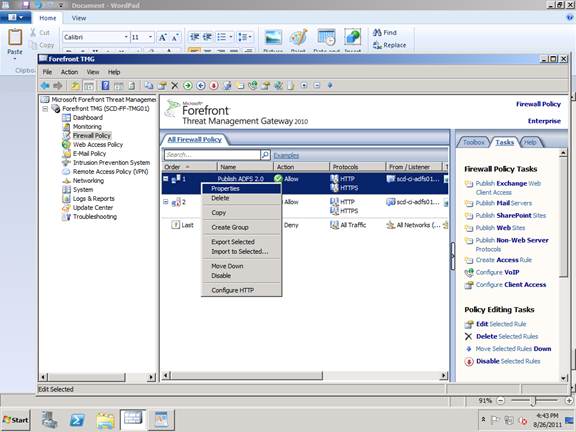Open the View ribbon tab in WordPad
Screen dimensions: 576x432
tap(79, 18)
